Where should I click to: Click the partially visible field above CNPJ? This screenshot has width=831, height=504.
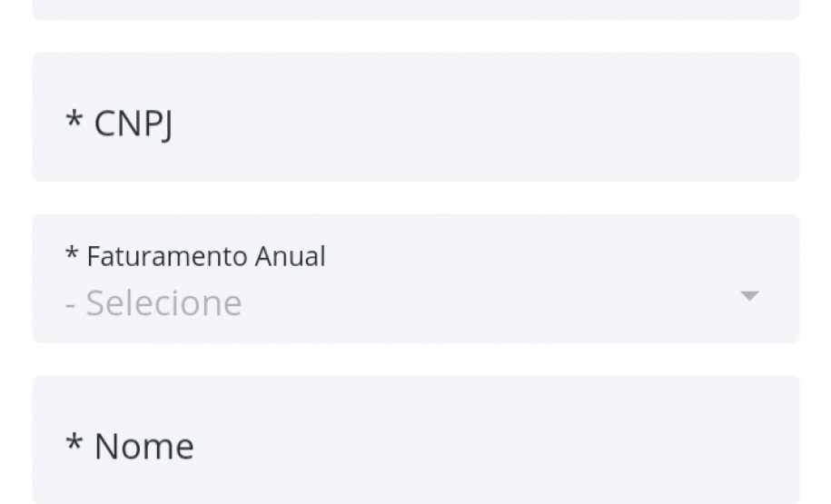point(416,9)
